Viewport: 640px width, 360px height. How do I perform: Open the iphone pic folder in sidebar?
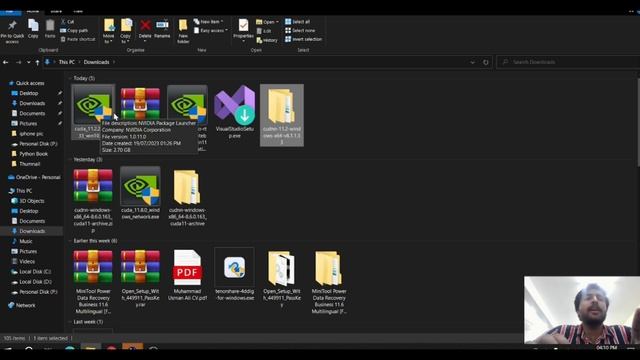tap(31, 134)
